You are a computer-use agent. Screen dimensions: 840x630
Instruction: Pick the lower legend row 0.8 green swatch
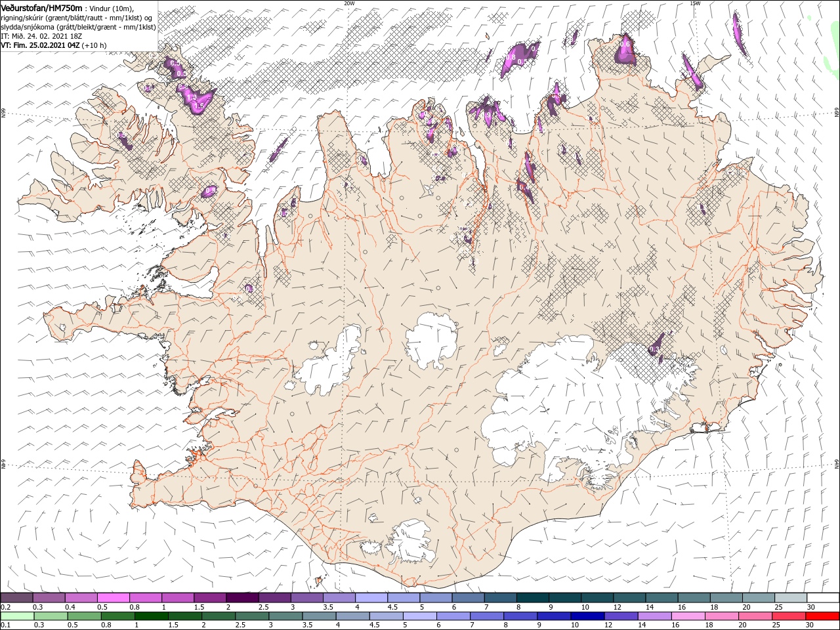(x=117, y=616)
